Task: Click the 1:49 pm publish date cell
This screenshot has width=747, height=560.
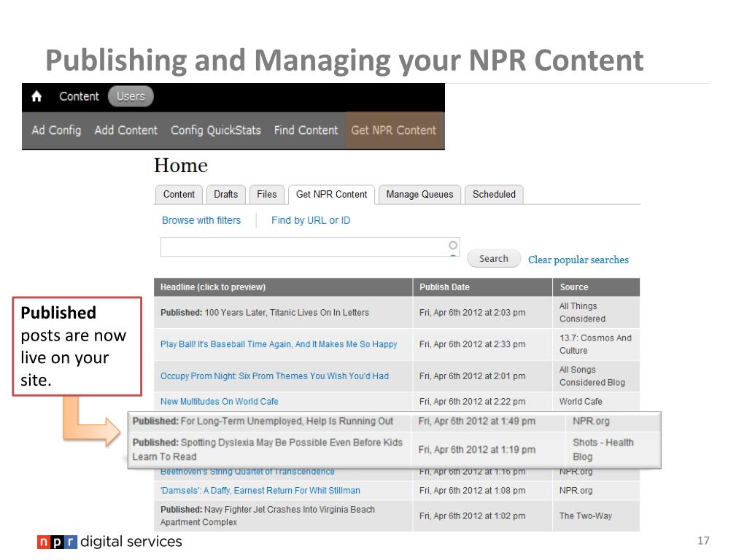Action: (x=477, y=421)
